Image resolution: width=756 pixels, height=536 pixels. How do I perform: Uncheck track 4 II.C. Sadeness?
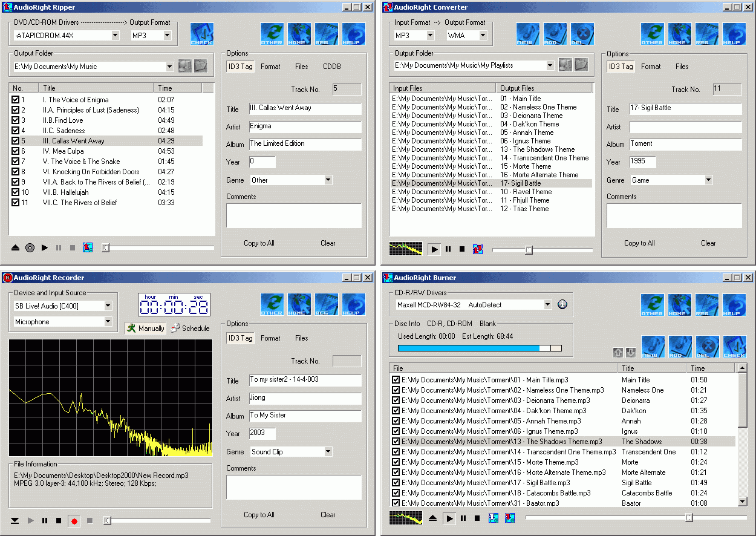[16, 131]
